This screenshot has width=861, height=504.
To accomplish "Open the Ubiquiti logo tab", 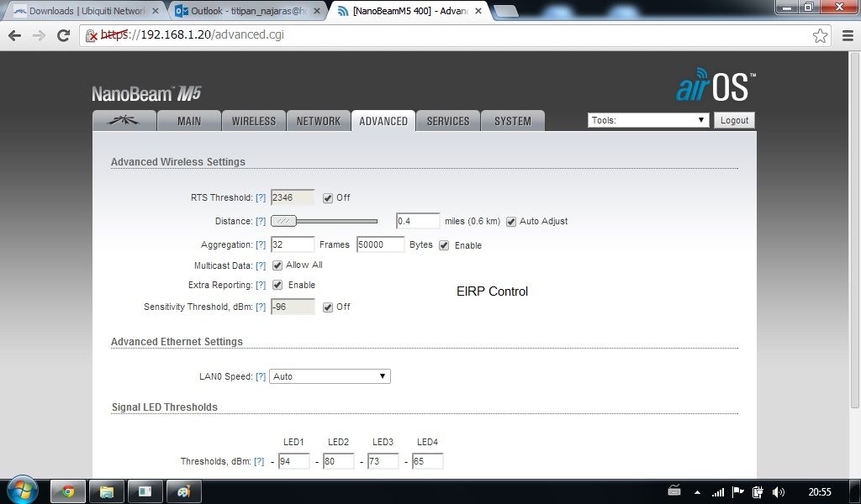I will coord(124,121).
